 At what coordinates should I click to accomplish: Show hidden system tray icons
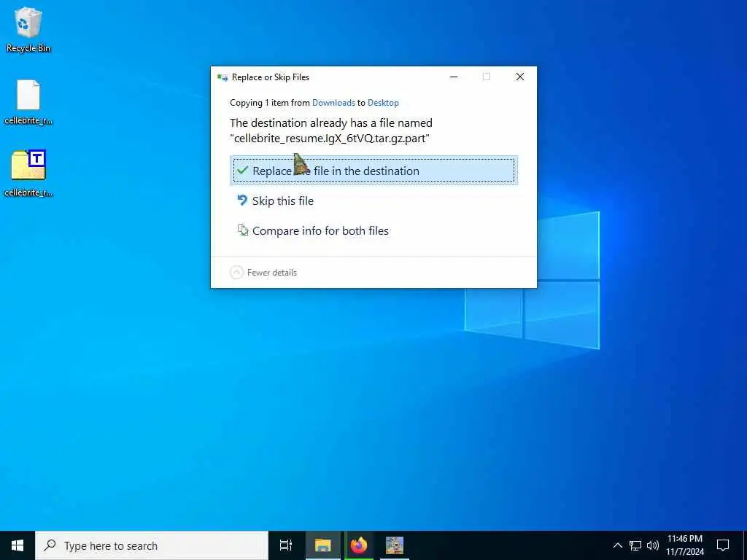coord(617,545)
